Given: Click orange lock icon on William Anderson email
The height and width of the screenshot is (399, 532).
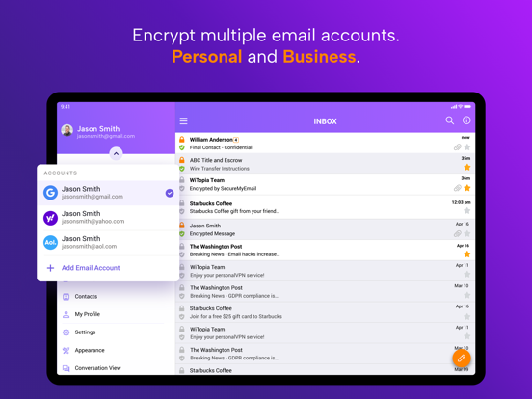Looking at the screenshot, I should [182, 139].
